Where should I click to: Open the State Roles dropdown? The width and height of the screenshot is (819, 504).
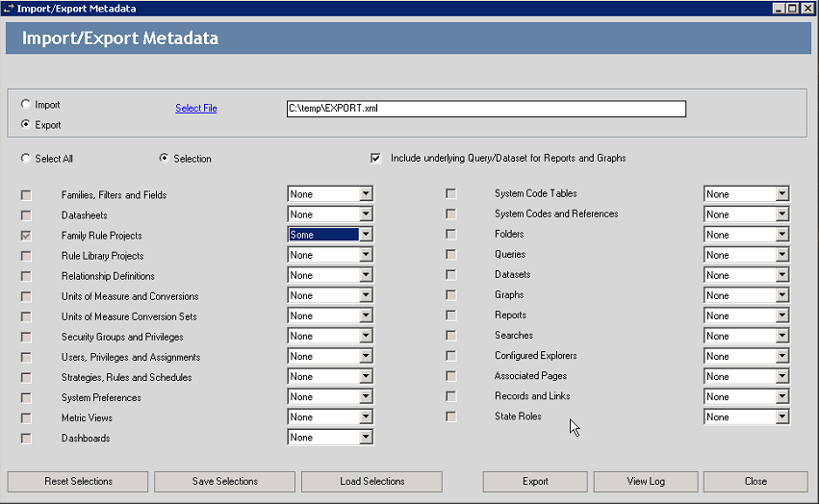point(747,416)
